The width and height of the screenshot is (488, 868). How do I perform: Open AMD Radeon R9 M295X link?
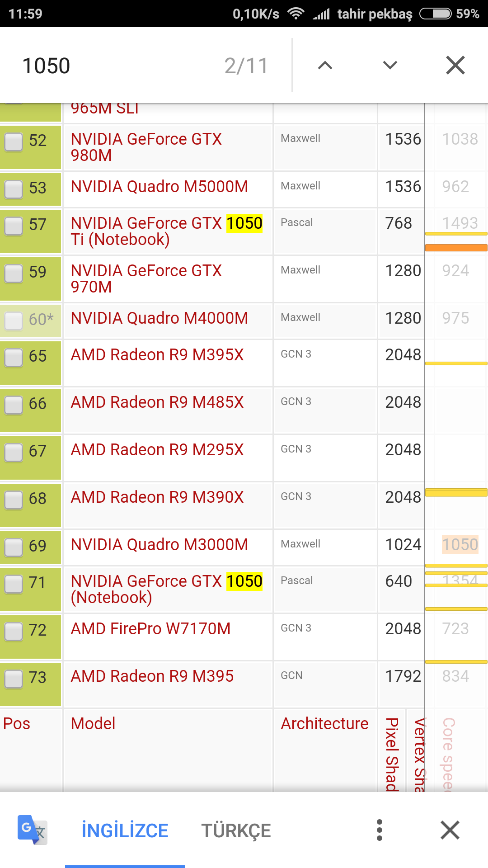pos(157,449)
